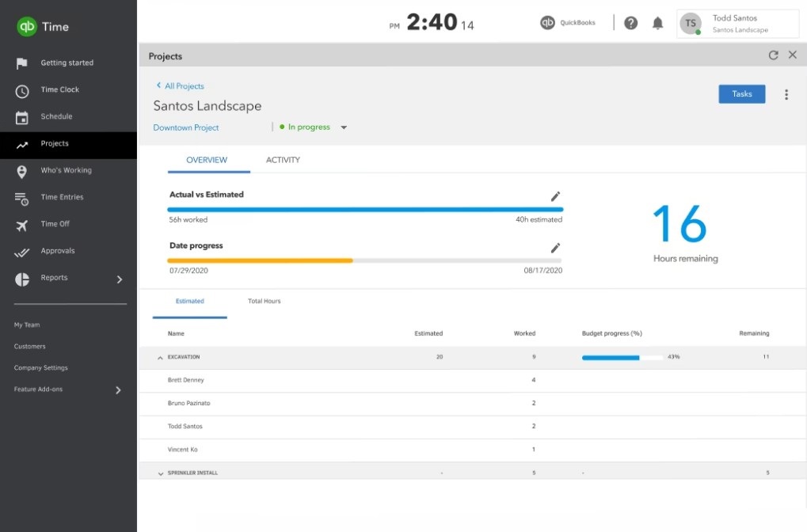Click the Time Clock icon in sidebar
This screenshot has width=807, height=532.
(22, 91)
